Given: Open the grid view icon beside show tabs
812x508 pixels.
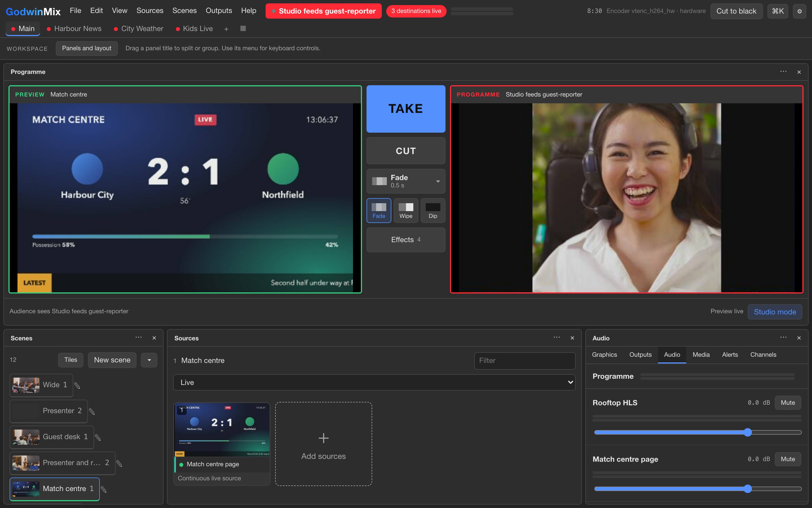Looking at the screenshot, I should 243,29.
